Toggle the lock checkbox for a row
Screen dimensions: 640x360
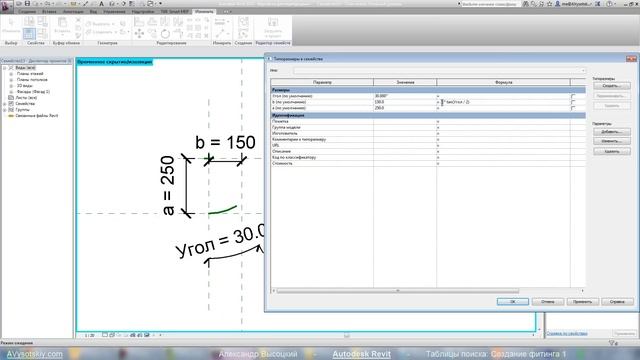[573, 108]
